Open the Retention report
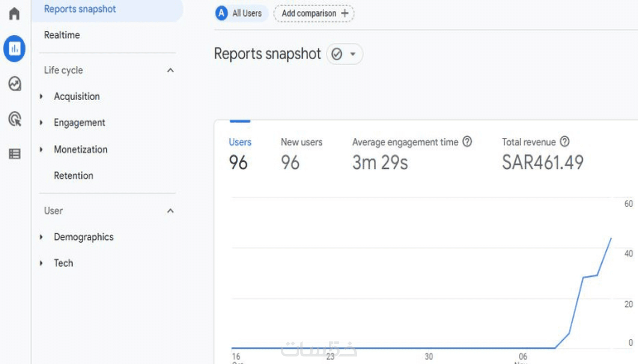 click(x=73, y=176)
